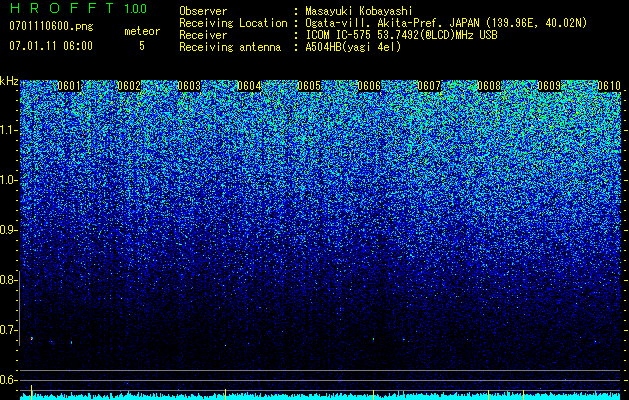Image resolution: width=629 pixels, height=400 pixels.
Task: Click the kHz axis unit label
Action: click(9, 81)
